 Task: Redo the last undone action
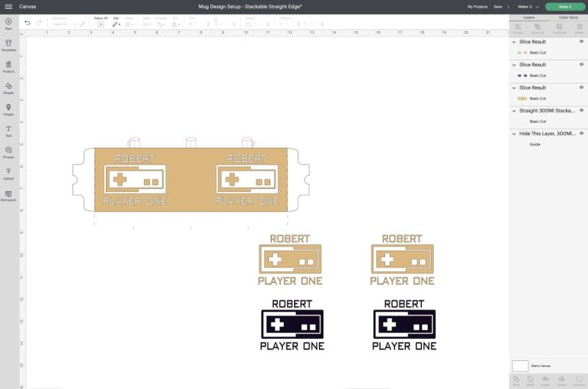(x=39, y=23)
